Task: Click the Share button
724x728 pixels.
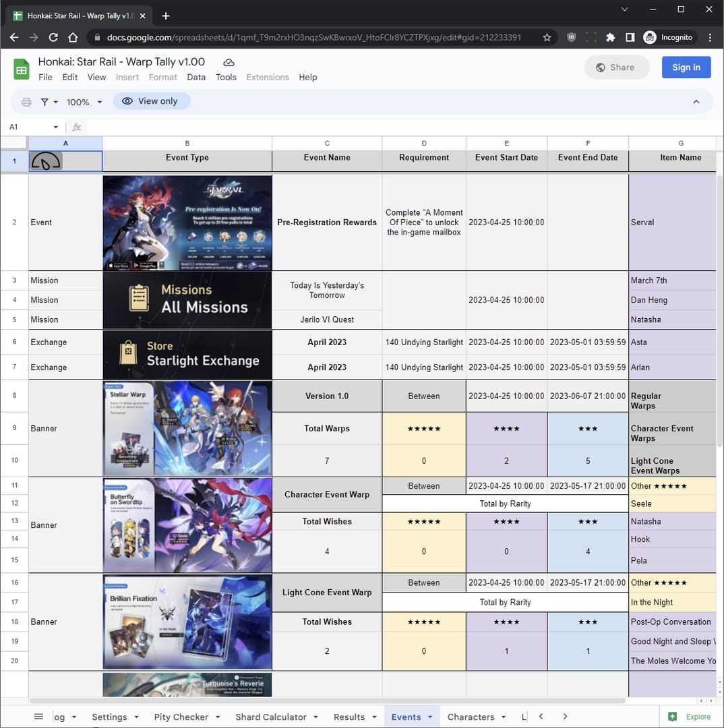Action: point(616,67)
